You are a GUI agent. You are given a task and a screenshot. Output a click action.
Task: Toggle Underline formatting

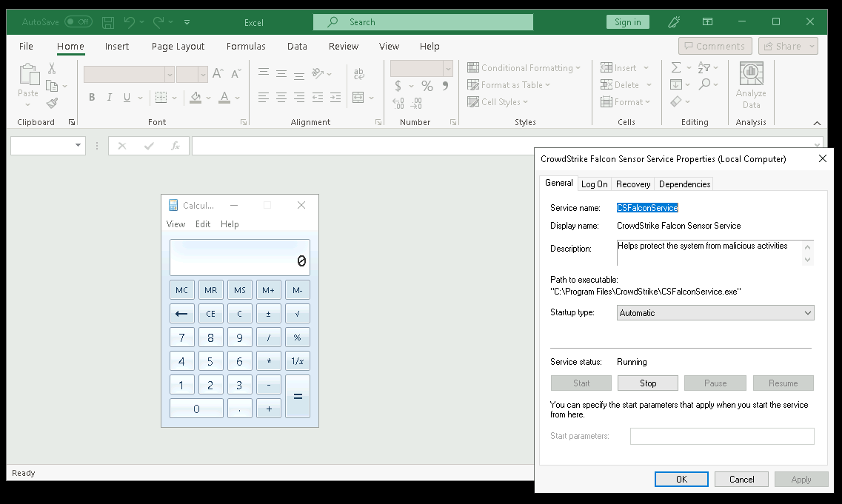tap(127, 97)
